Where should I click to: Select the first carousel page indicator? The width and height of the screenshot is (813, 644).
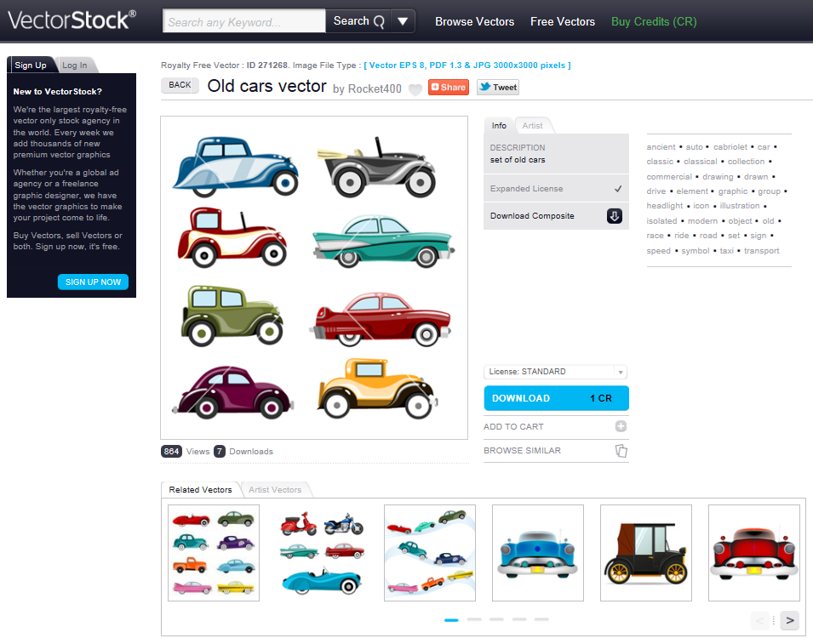tap(451, 619)
